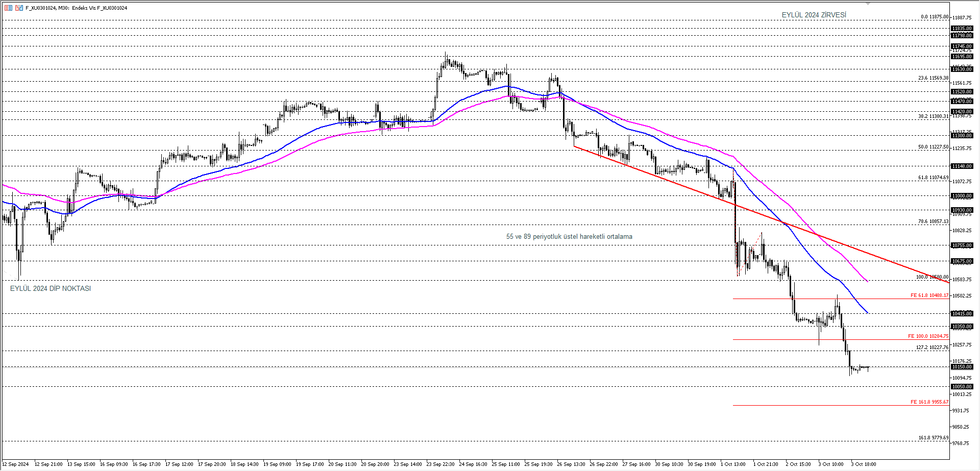
Task: Click the chart shift triangle marker
Action: click(x=868, y=4)
